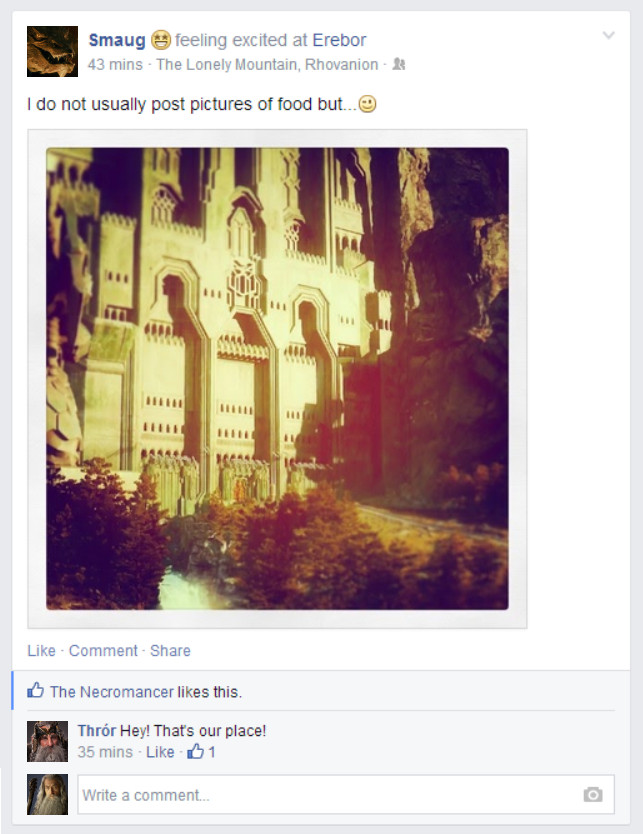Image resolution: width=643 pixels, height=834 pixels.
Task: Click the excited feeling emoji icon
Action: click(x=161, y=40)
